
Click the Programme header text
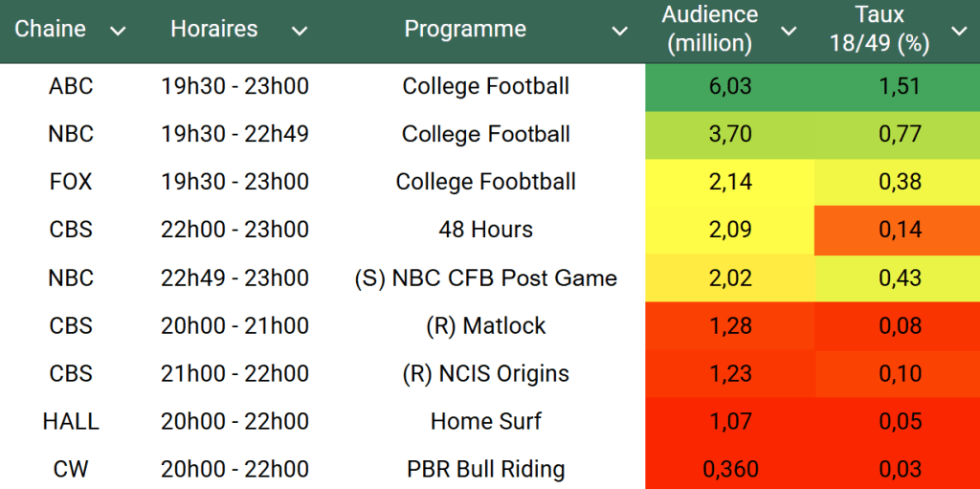(465, 29)
